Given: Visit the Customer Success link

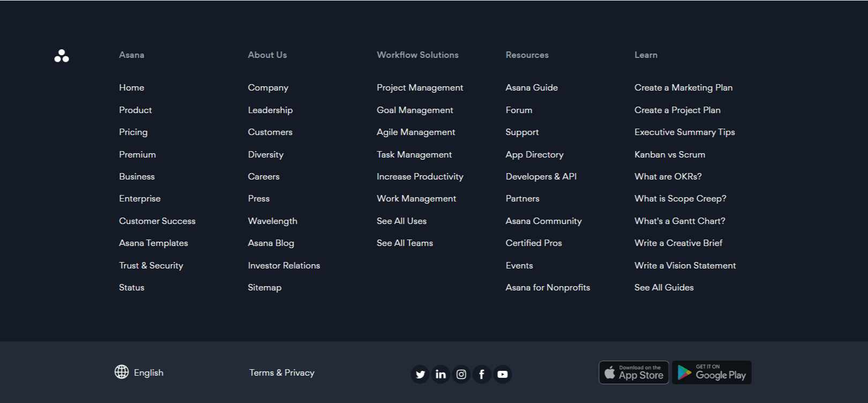Looking at the screenshot, I should (x=158, y=221).
